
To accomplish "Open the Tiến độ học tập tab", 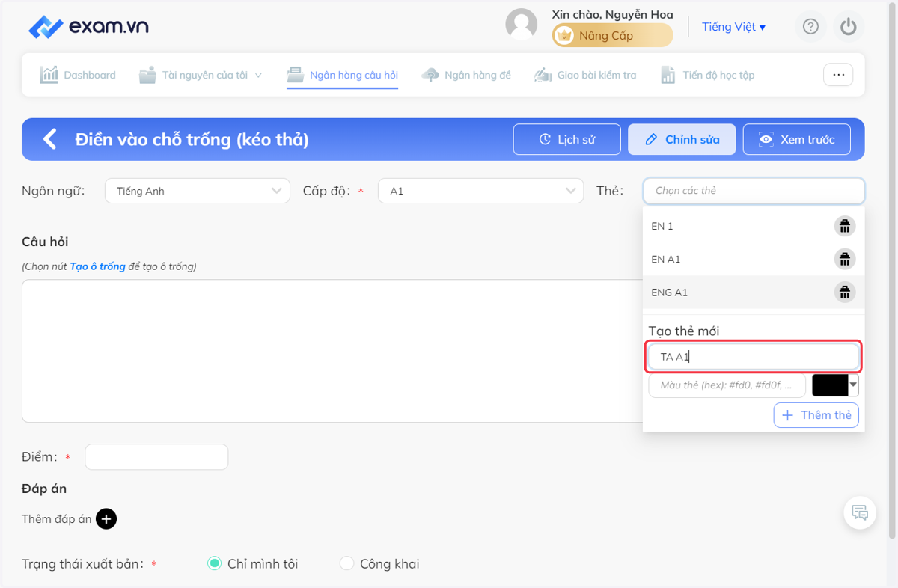I will tap(707, 75).
